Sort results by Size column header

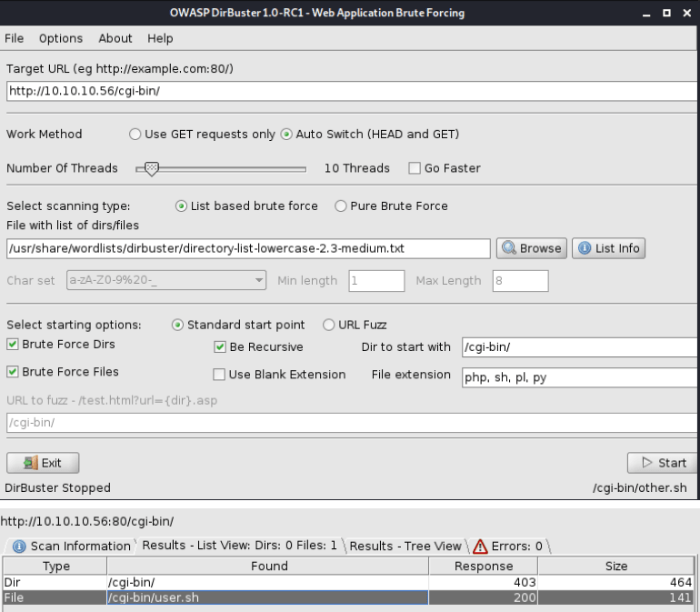[x=616, y=566]
